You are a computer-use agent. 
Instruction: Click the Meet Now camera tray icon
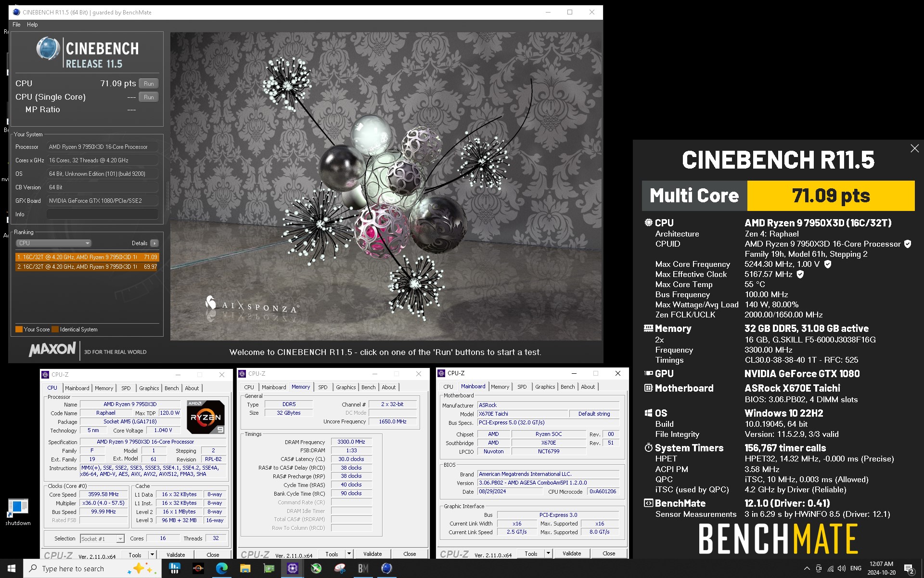click(819, 568)
